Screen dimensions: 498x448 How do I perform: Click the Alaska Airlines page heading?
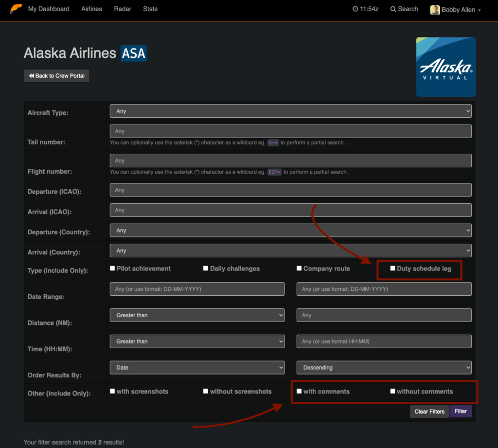(x=70, y=53)
